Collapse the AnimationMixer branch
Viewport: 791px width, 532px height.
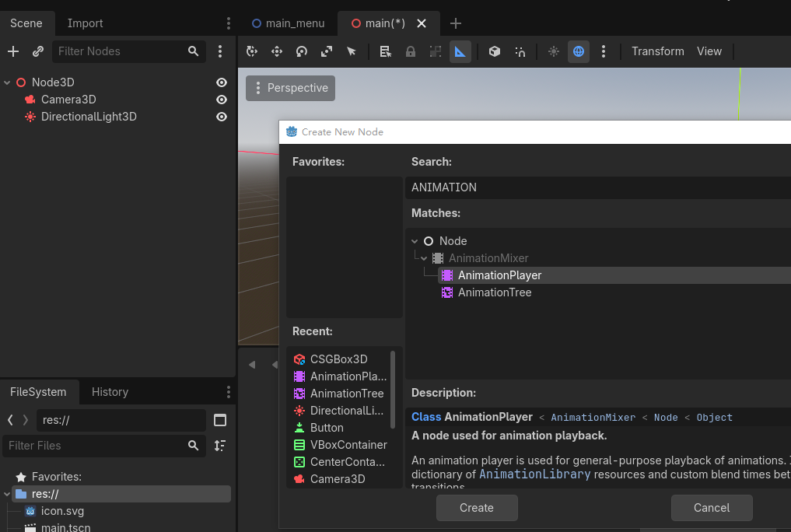pyautogui.click(x=424, y=258)
